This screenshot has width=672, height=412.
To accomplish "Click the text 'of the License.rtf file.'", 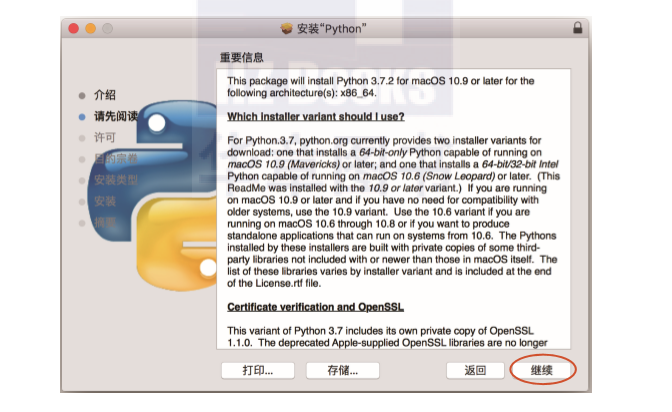I will click(x=274, y=283).
